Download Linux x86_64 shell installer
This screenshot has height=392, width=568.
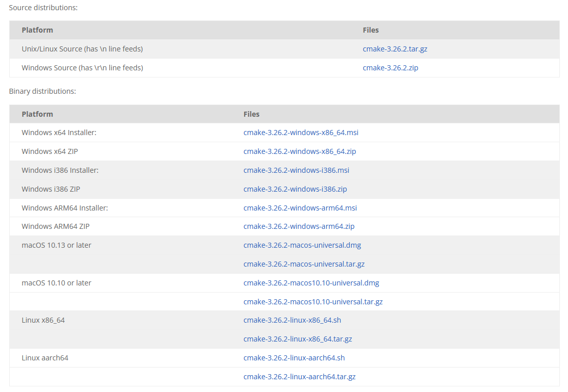(x=292, y=320)
